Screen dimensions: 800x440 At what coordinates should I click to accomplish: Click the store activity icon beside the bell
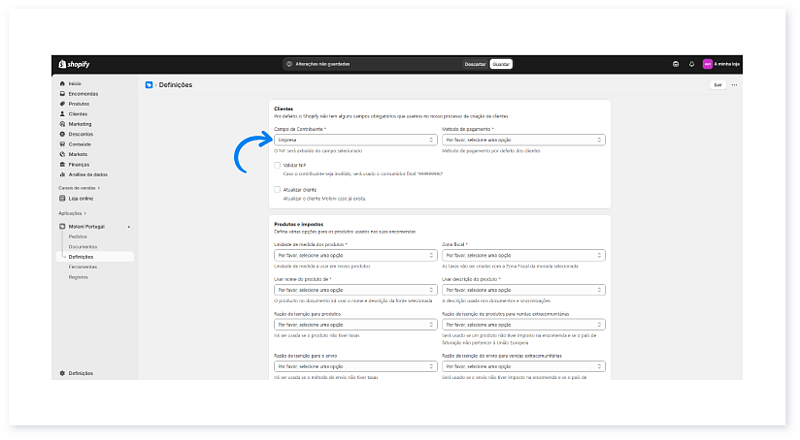[x=676, y=64]
